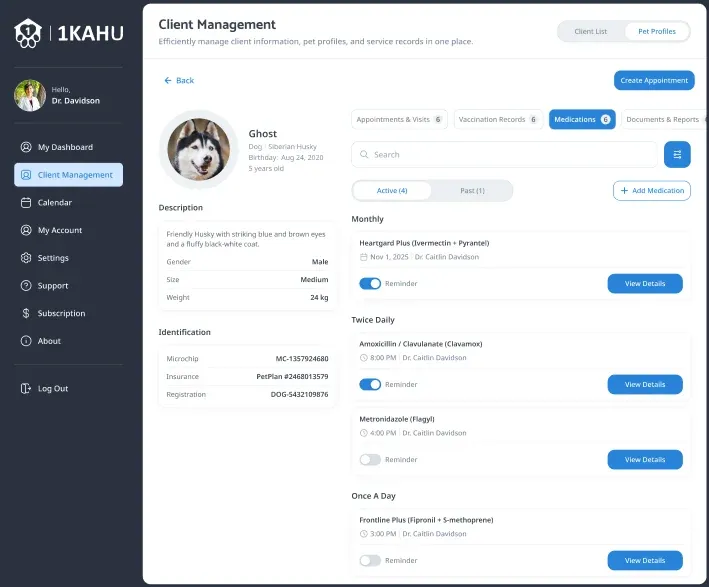
Task: Click the Add Medication button
Action: coord(652,191)
